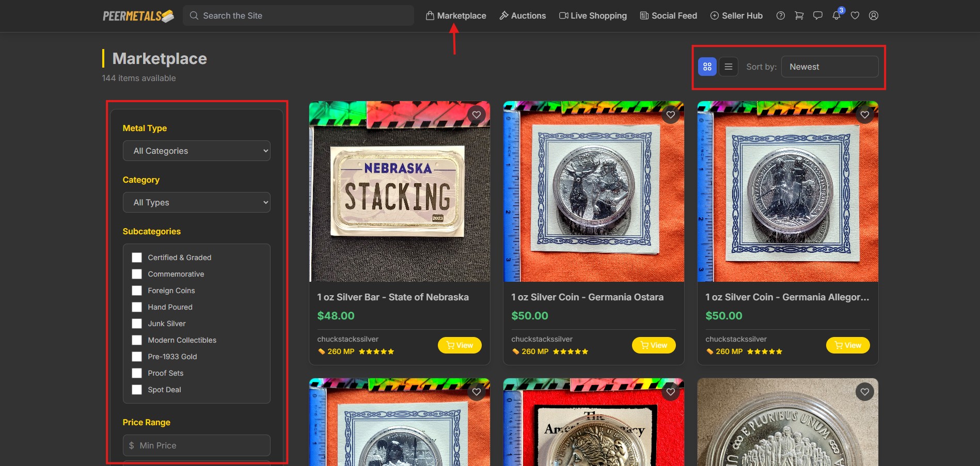Open the Sort by Newest dropdown
This screenshot has height=466, width=980.
click(x=830, y=67)
